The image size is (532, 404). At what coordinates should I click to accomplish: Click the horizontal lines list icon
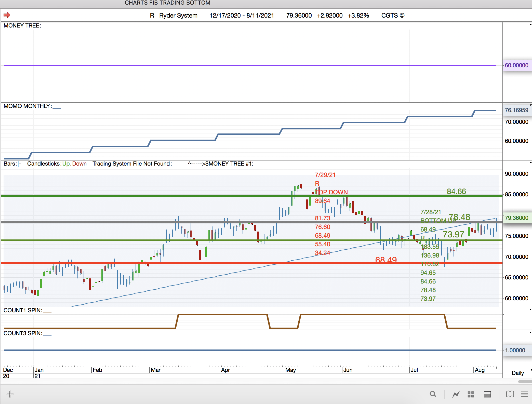pos(524,394)
